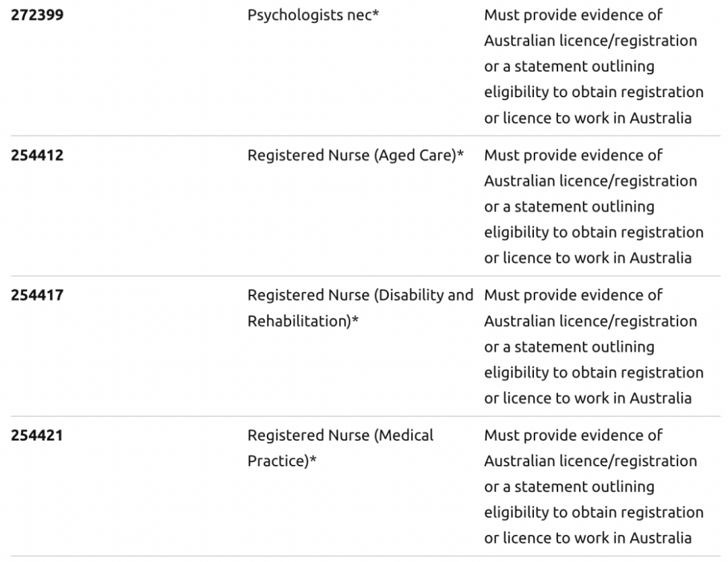Click divider line below the 254417 row
Screen dimensions: 728x562
[x=364, y=417]
